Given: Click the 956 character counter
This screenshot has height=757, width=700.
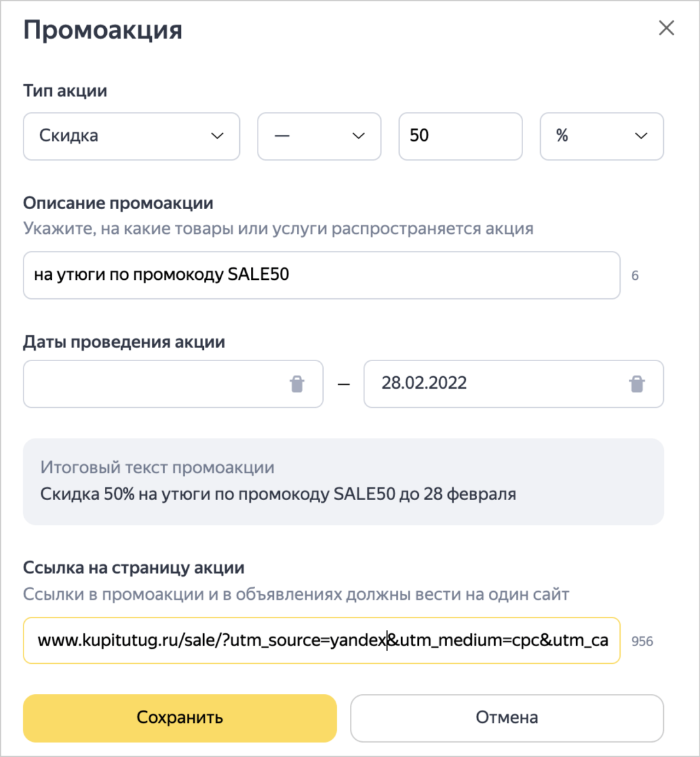Looking at the screenshot, I should (x=642, y=642).
